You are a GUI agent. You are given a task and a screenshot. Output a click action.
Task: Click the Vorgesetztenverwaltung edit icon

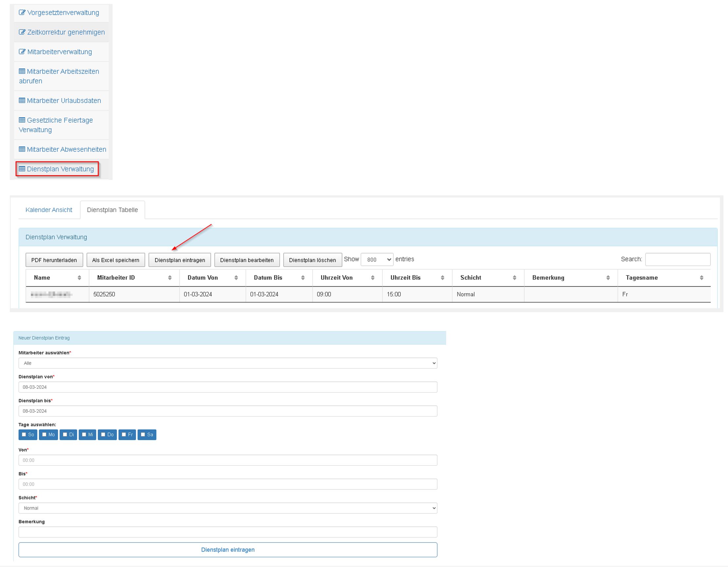point(22,13)
